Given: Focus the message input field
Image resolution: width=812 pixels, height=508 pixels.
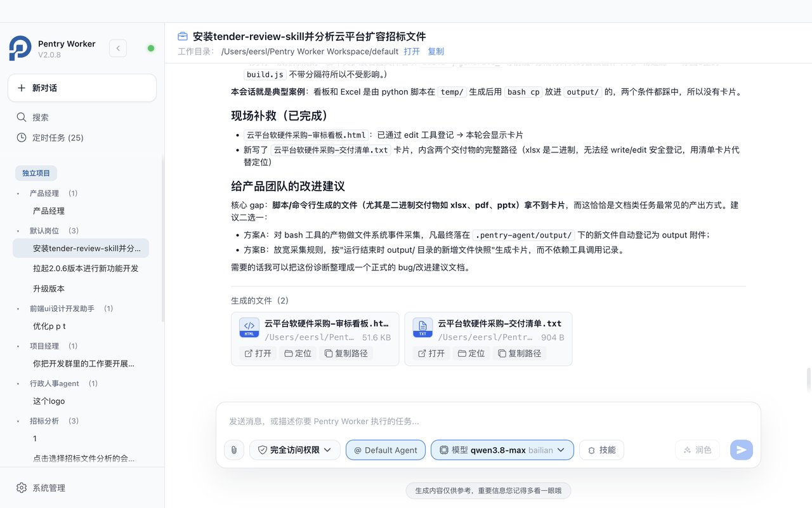Looking at the screenshot, I should (x=488, y=421).
